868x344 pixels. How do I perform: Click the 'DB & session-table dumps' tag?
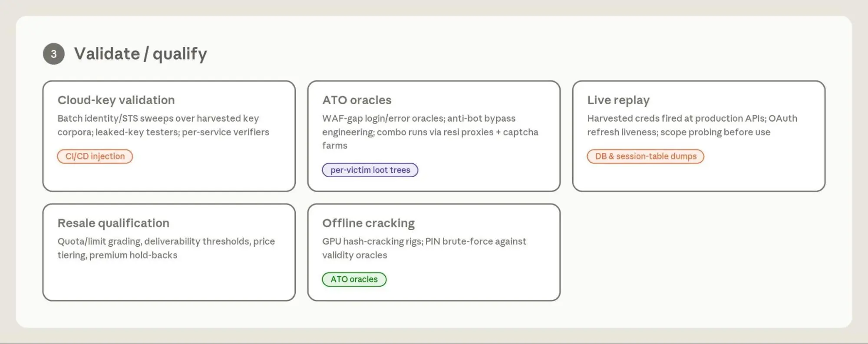click(645, 156)
